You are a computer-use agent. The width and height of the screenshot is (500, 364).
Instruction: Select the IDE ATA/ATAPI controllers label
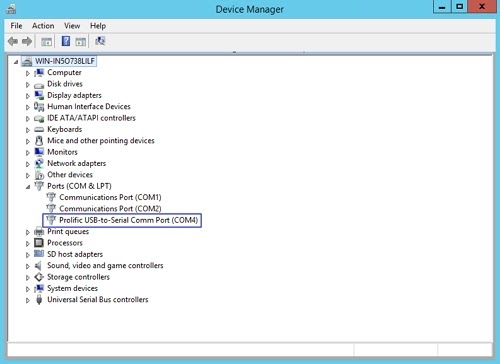[x=91, y=118]
